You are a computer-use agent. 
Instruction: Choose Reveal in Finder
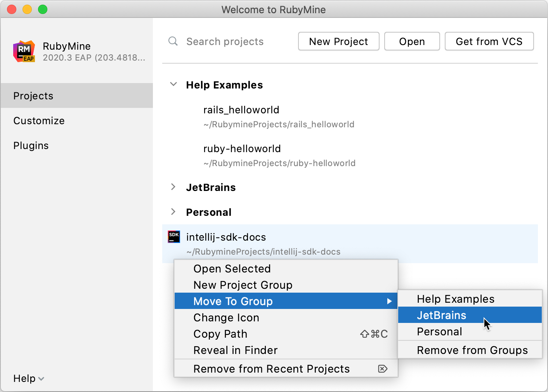pyautogui.click(x=286, y=350)
